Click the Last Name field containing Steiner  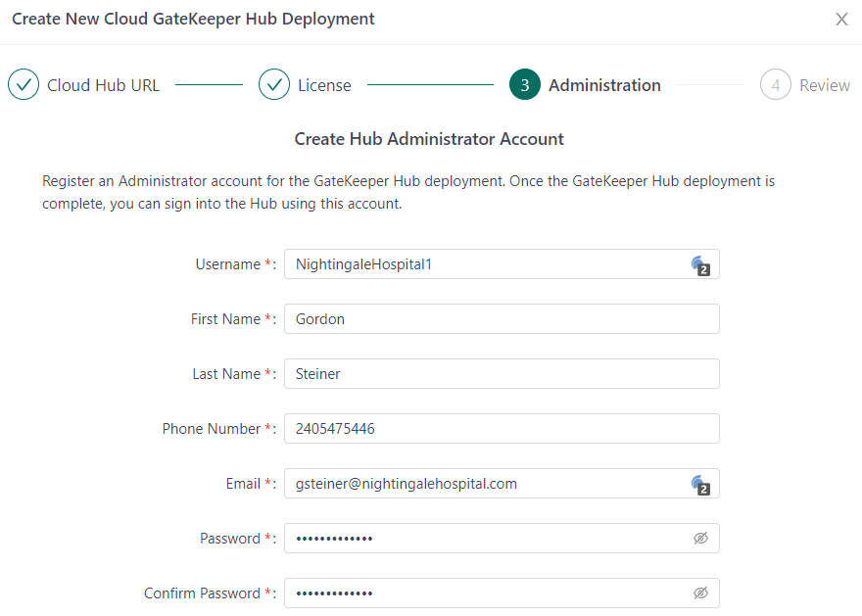502,374
